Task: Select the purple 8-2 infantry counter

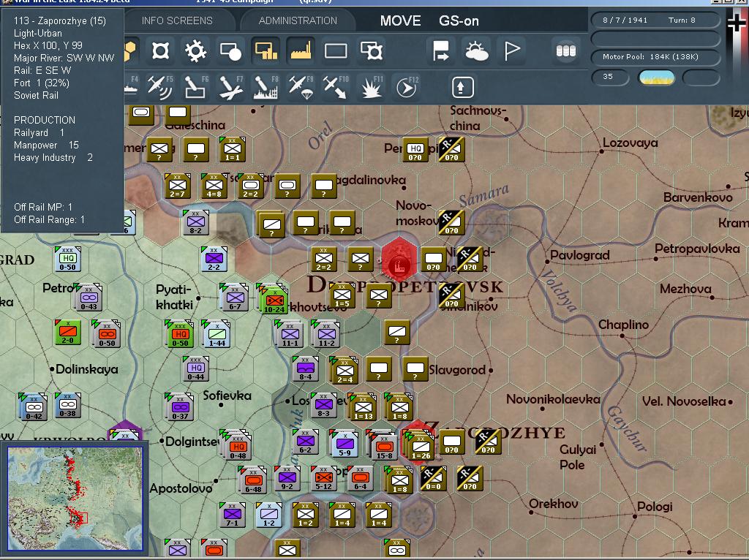Action: [x=195, y=222]
